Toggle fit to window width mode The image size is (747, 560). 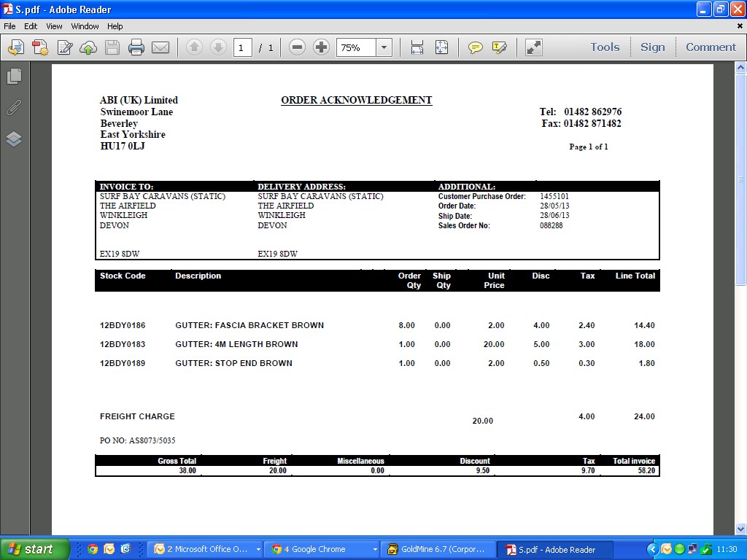(417, 48)
